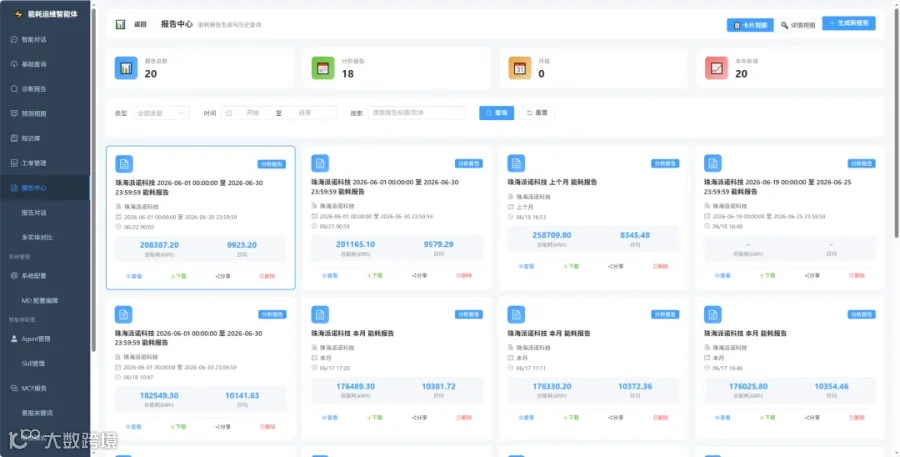Share the 208387.20 report

pyautogui.click(x=223, y=276)
